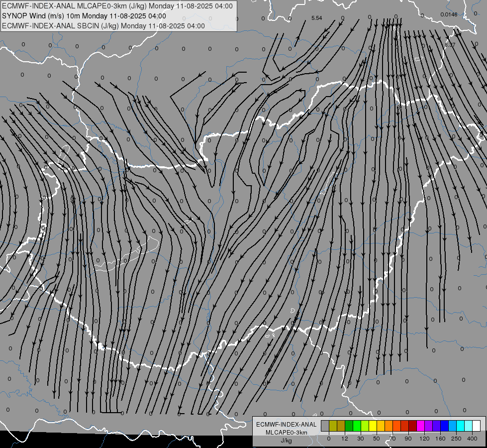Click the SBCIN title line
This screenshot has width=487, height=448.
tap(103, 26)
